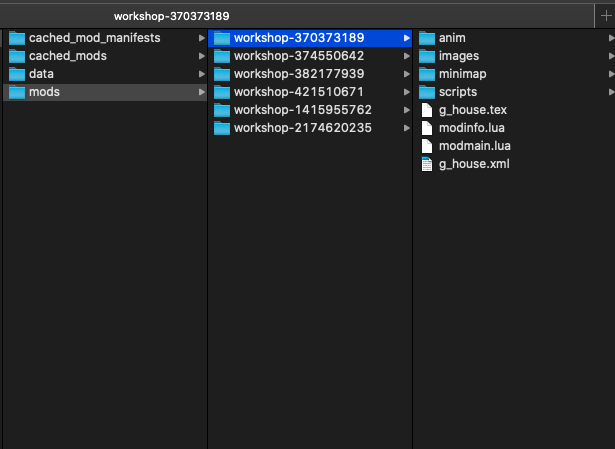Click the minimap folder icon
The height and width of the screenshot is (449, 615).
pos(427,74)
